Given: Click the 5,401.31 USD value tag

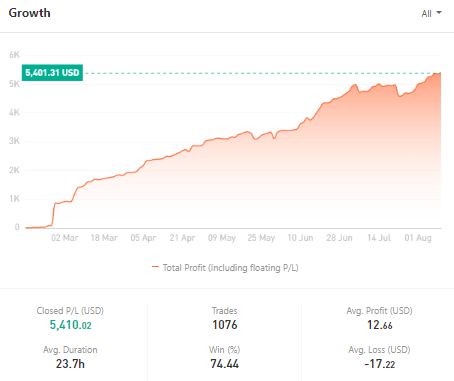Looking at the screenshot, I should click(52, 73).
